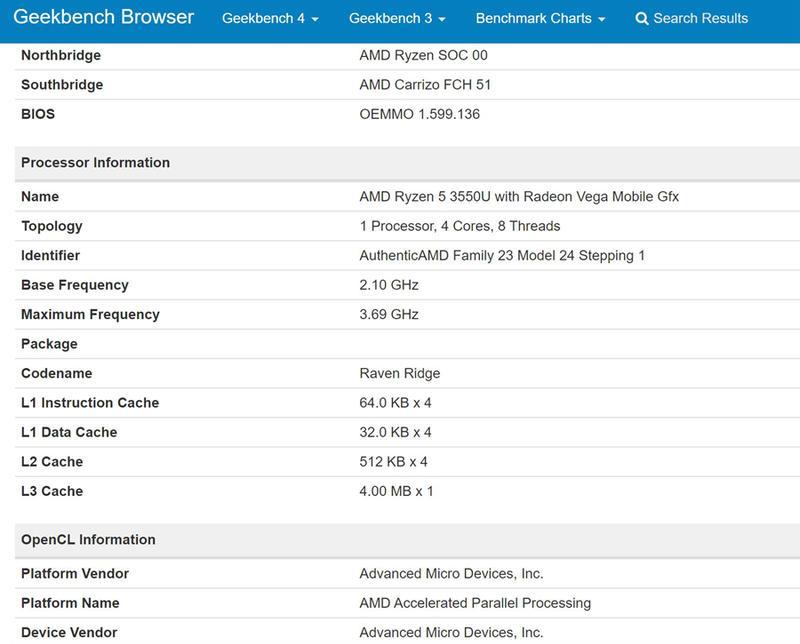Screen dimensions: 800x644
Task: Select the '32.0 KB x 4' cache value
Action: click(395, 432)
